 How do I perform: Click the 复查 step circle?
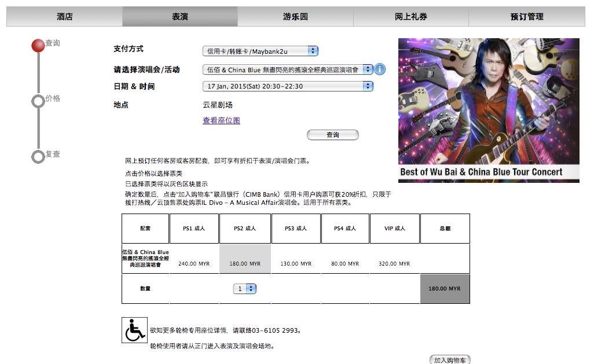tap(38, 156)
